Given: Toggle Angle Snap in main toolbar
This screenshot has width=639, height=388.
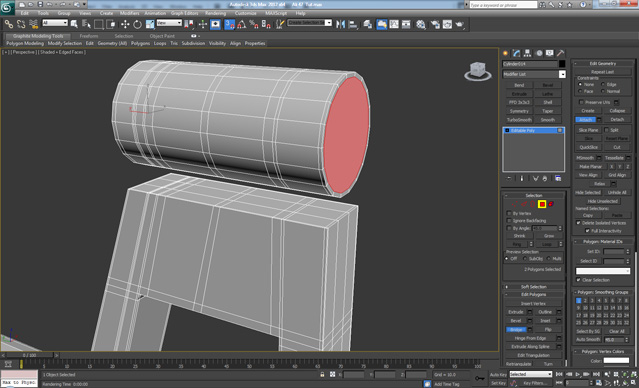Looking at the screenshot, I should click(242, 24).
